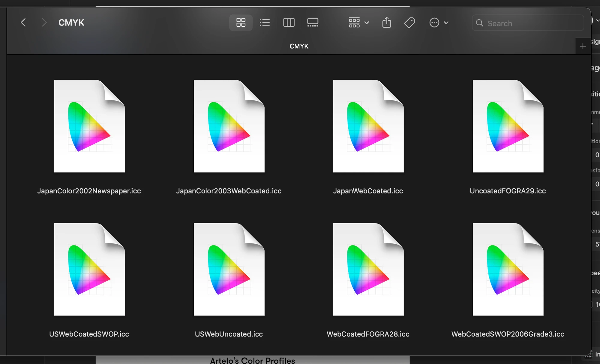Select JapanColor2002Newspaper.icc file icon
This screenshot has width=600, height=364.
(89, 126)
